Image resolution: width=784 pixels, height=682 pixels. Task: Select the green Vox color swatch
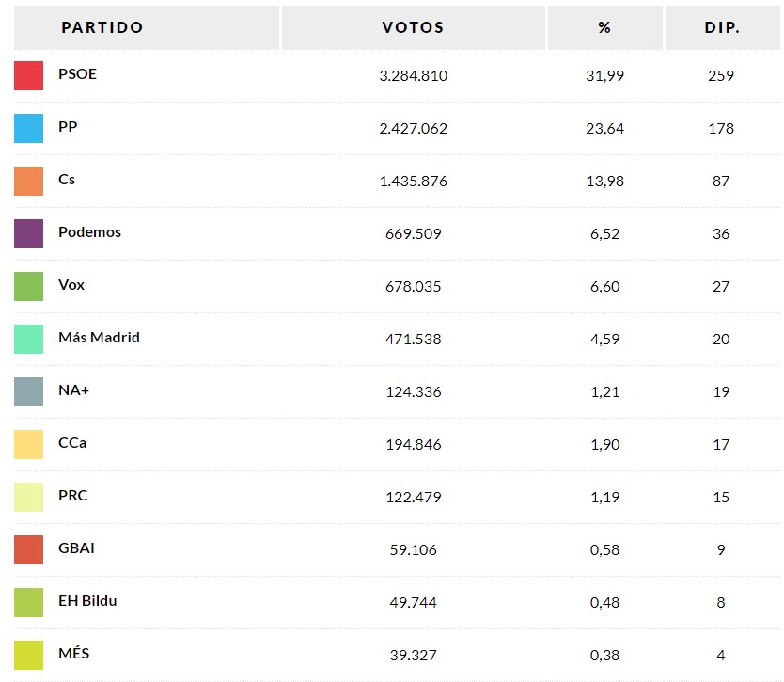click(x=28, y=286)
